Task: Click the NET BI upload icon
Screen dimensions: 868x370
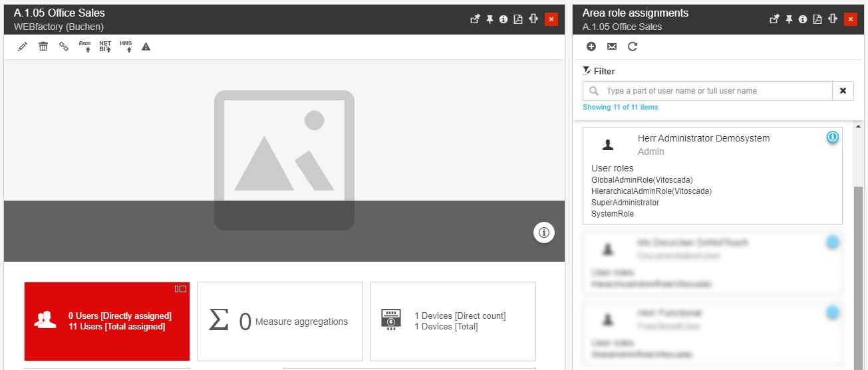Action: (x=105, y=46)
